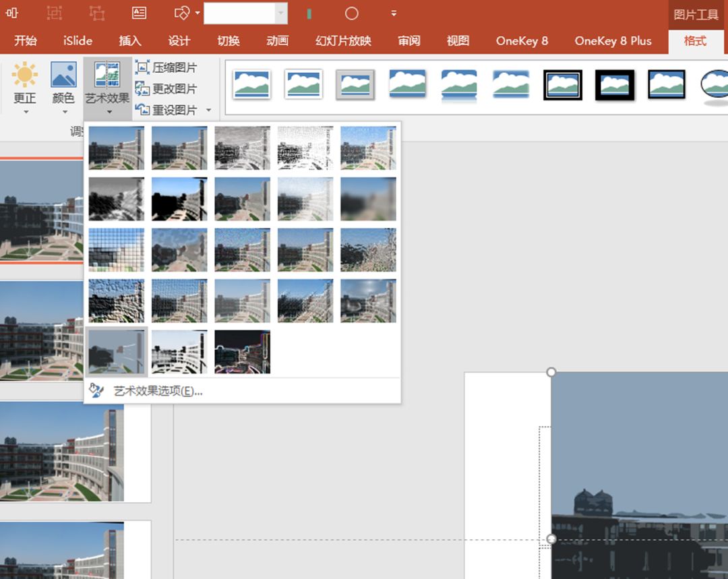Viewport: 728px width, 579px height.
Task: Open the customize quick access toolbar arrow
Action: (394, 13)
